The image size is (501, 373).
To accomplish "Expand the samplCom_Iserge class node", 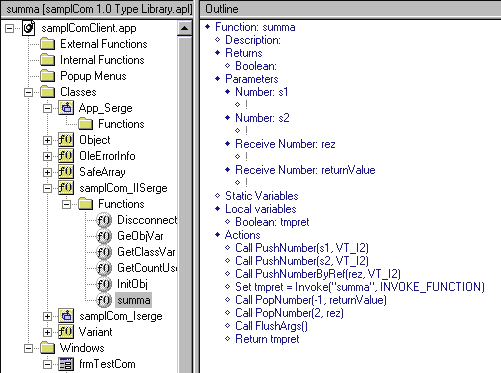I will (x=48, y=316).
